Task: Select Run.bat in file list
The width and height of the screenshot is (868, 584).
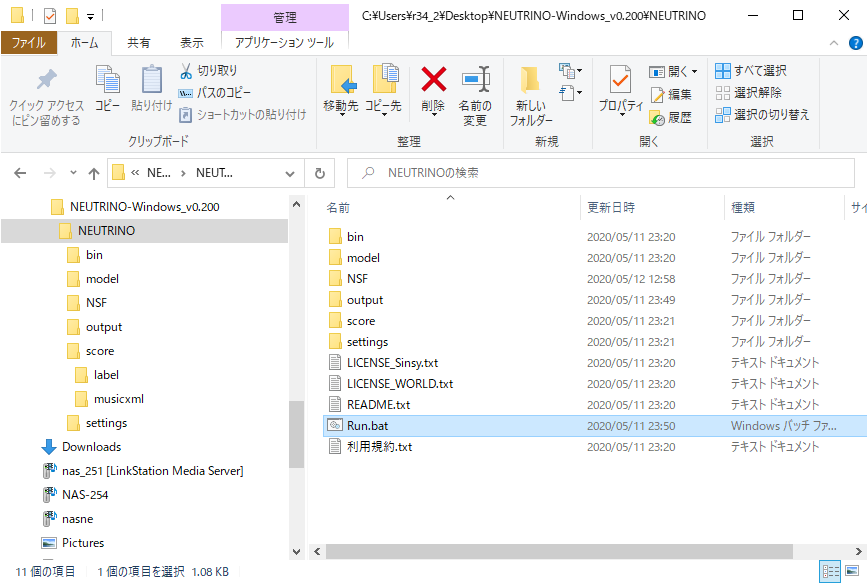Action: pyautogui.click(x=594, y=426)
